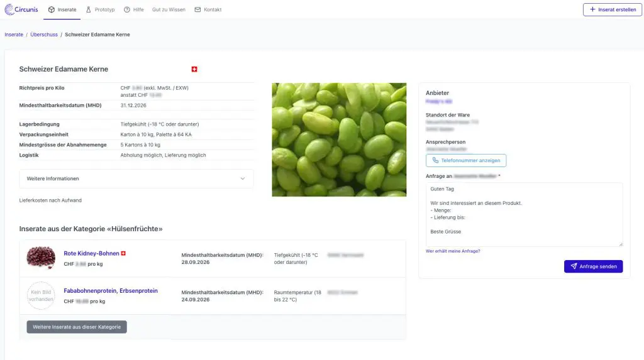Click the kidney beans thumbnail image
The width and height of the screenshot is (644, 360).
pos(41,258)
